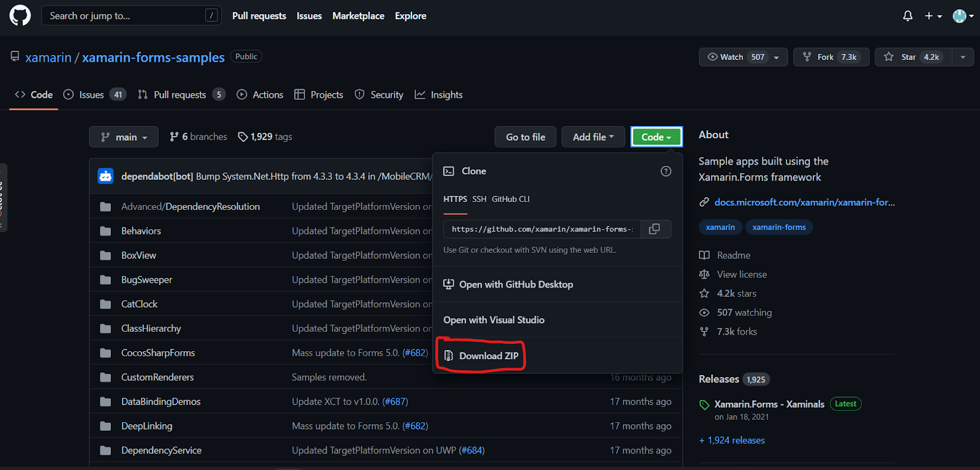Click the folder icon beside DataBindingDemos
Screen dimensions: 980x470
(105, 402)
